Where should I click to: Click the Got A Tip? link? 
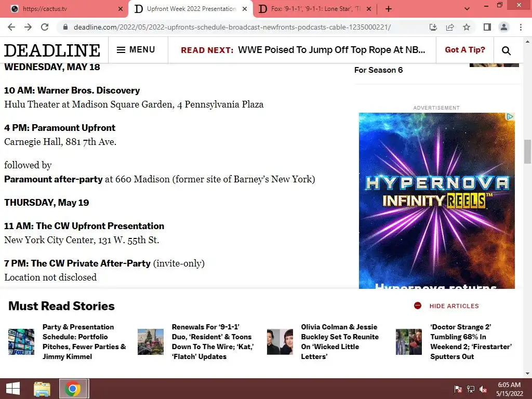pyautogui.click(x=465, y=50)
